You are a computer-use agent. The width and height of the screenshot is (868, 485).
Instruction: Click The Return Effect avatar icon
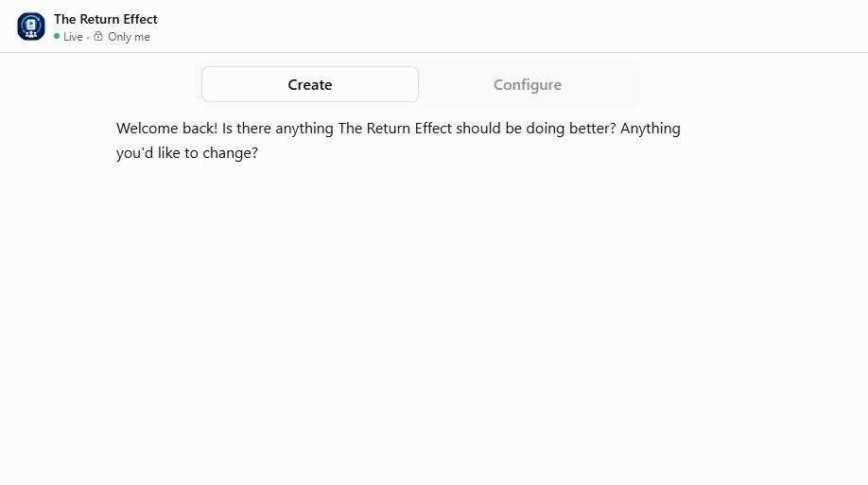[x=31, y=26]
